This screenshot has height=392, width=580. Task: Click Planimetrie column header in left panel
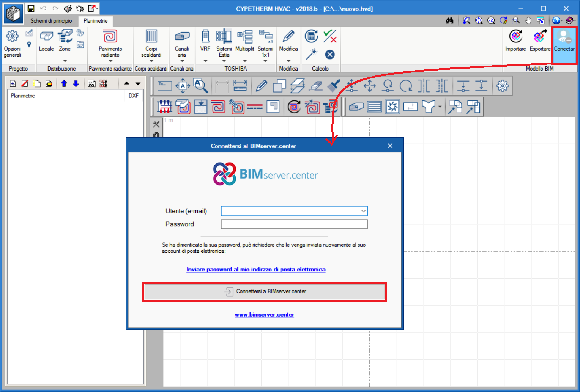pyautogui.click(x=66, y=96)
